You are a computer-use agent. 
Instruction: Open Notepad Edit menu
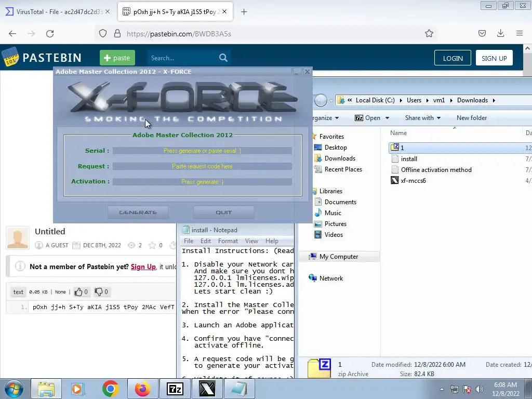[206, 241]
